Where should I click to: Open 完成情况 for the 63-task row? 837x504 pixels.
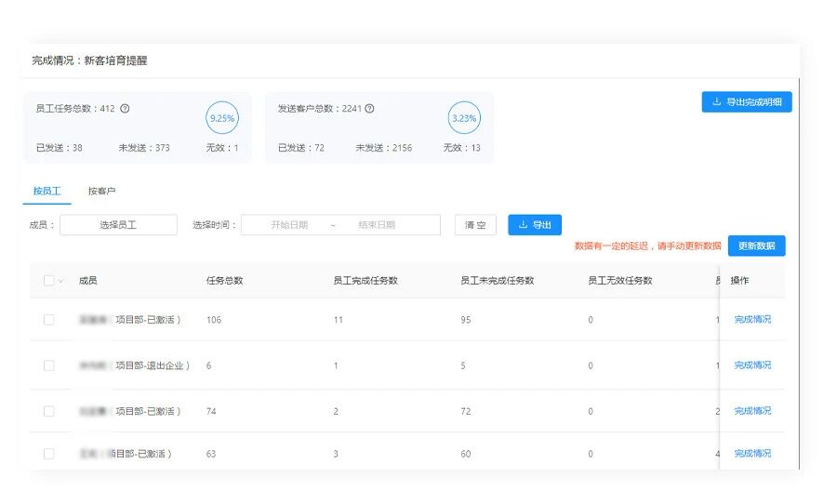click(x=752, y=453)
